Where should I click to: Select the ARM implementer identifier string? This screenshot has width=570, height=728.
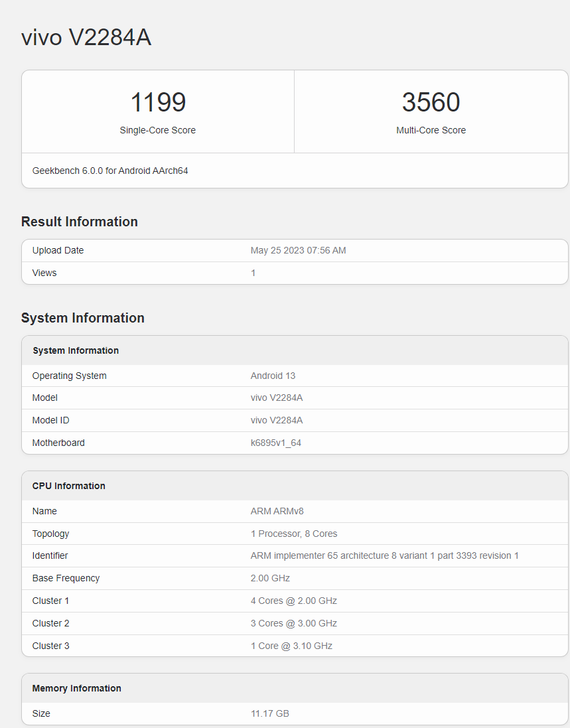(384, 555)
